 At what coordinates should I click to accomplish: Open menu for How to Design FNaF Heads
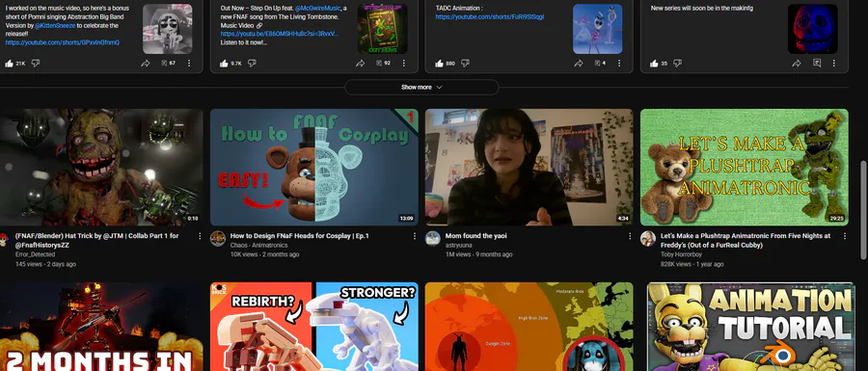click(x=415, y=236)
